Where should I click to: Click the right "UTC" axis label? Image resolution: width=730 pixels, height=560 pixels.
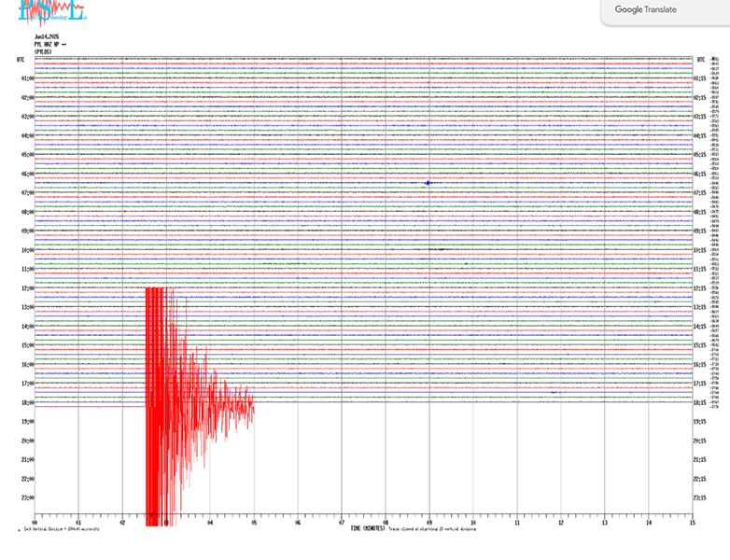coord(701,60)
